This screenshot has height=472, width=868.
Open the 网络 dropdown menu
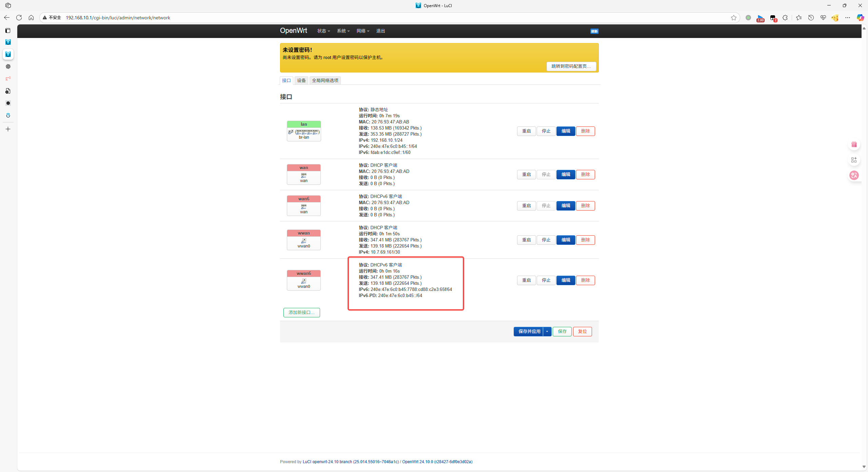pos(363,31)
